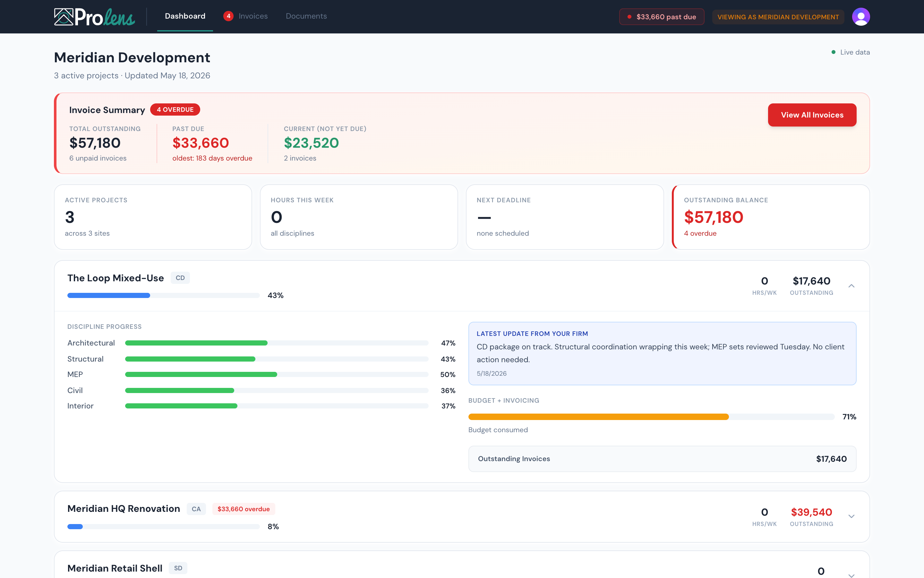Image resolution: width=924 pixels, height=578 pixels.
Task: Click the Meridian Development heading
Action: pos(132,58)
